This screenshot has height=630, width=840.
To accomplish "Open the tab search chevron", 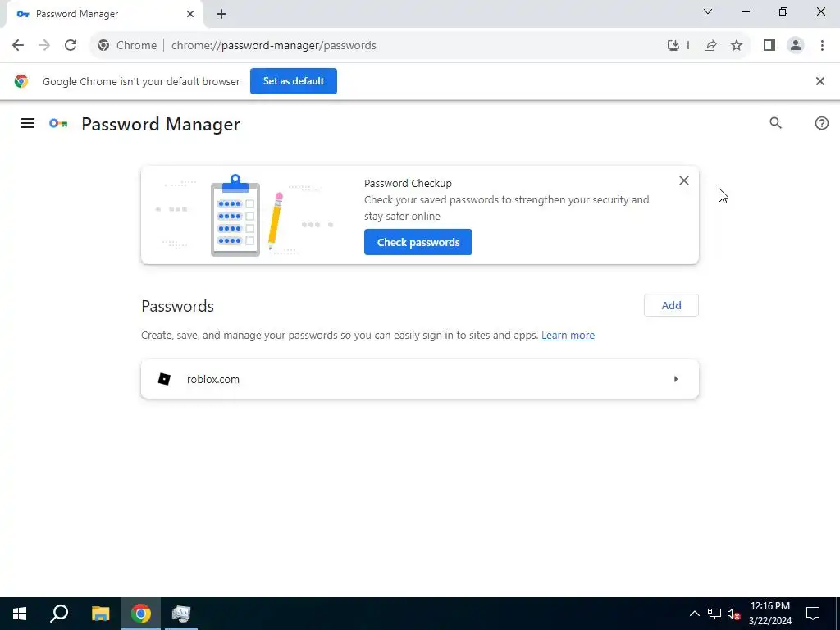I will (708, 11).
